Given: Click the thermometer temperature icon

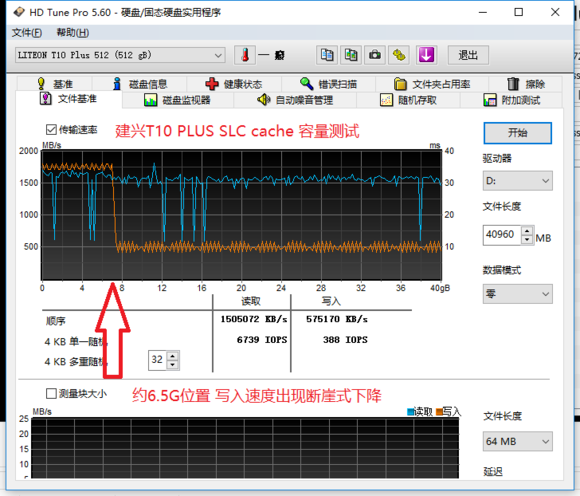Looking at the screenshot, I should (245, 55).
